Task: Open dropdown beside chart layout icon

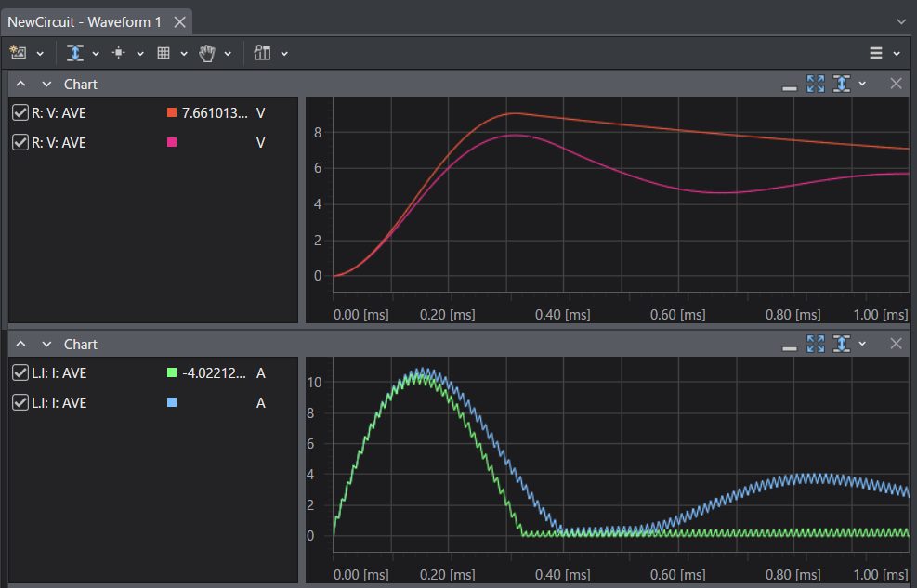Action: [284, 54]
